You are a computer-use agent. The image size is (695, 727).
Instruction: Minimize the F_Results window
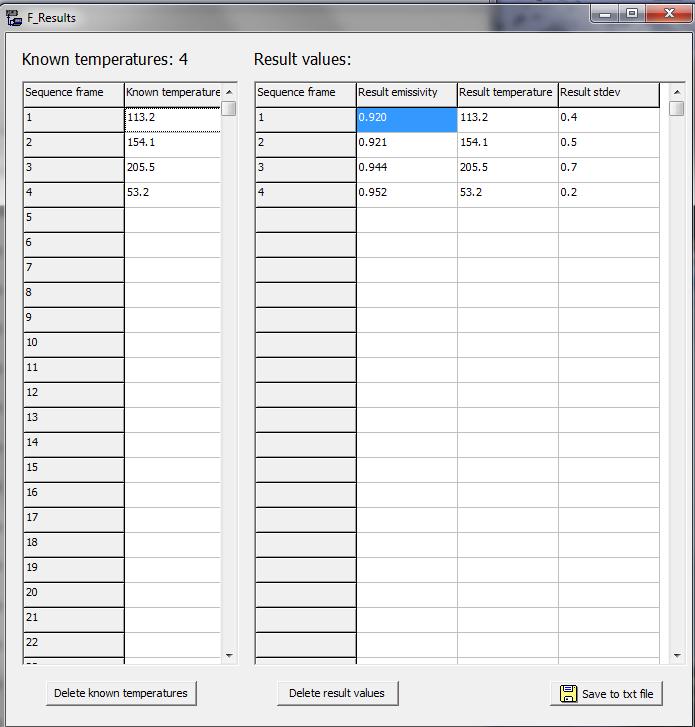point(605,13)
